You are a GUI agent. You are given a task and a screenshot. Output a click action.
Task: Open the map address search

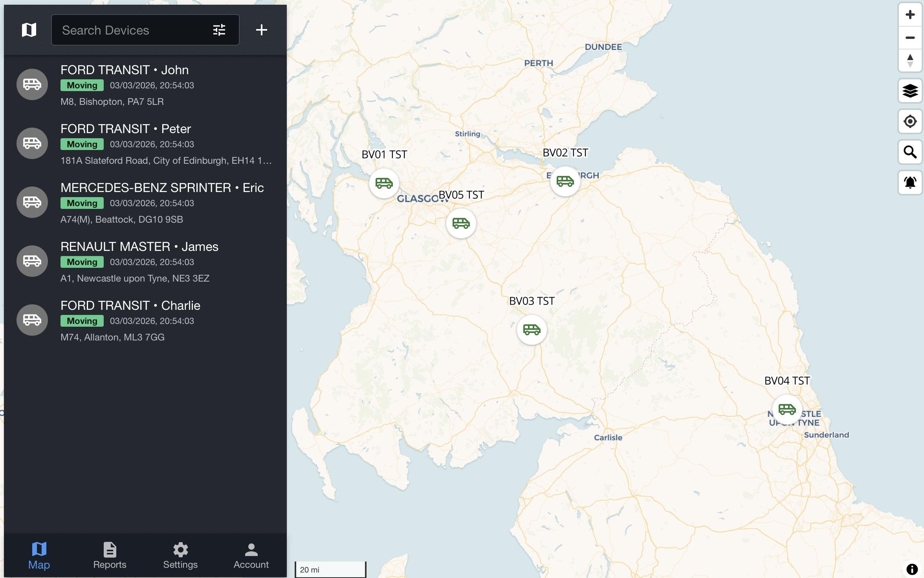pos(910,152)
